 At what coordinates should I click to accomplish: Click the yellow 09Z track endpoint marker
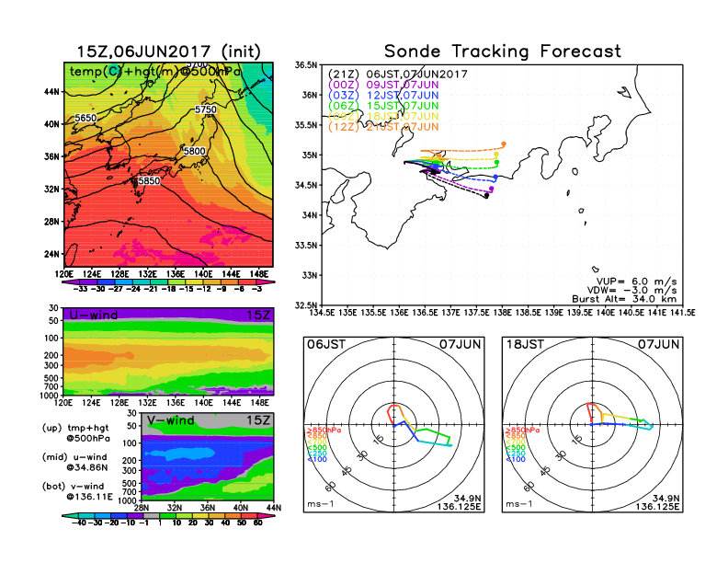[496, 154]
